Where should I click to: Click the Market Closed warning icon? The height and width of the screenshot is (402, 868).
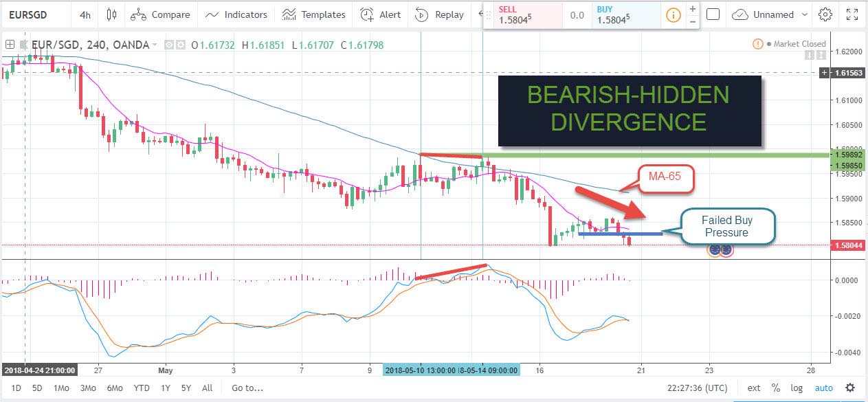click(x=759, y=44)
